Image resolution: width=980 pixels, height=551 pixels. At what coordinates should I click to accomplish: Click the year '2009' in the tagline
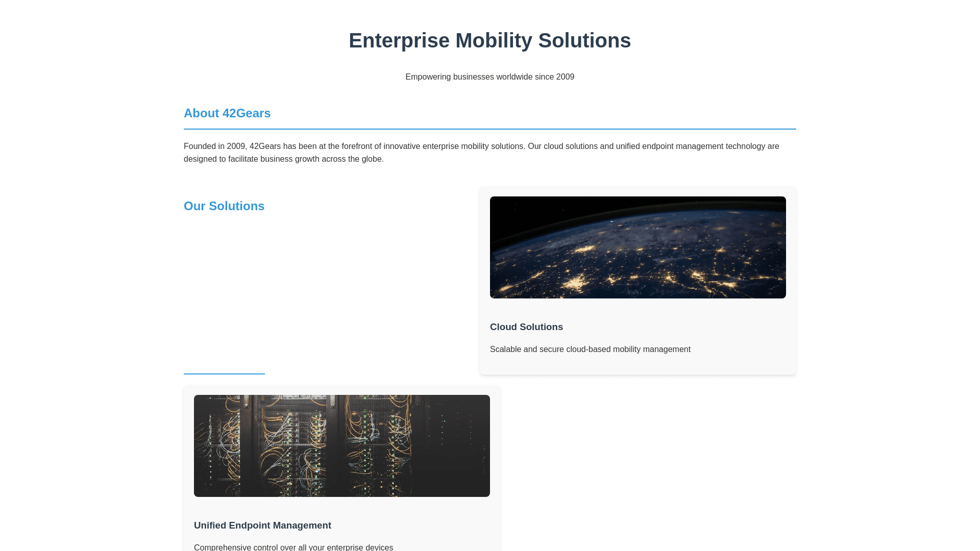565,77
